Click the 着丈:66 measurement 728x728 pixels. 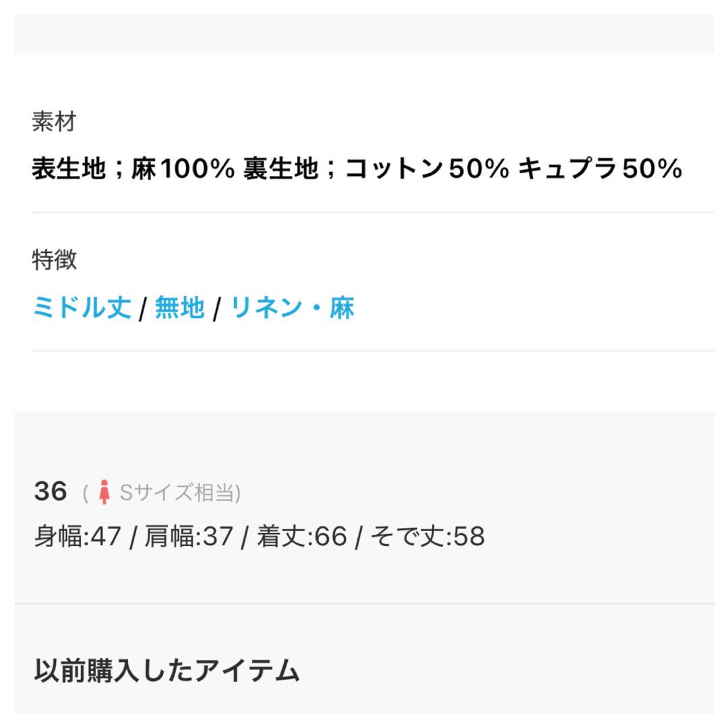coord(302,537)
